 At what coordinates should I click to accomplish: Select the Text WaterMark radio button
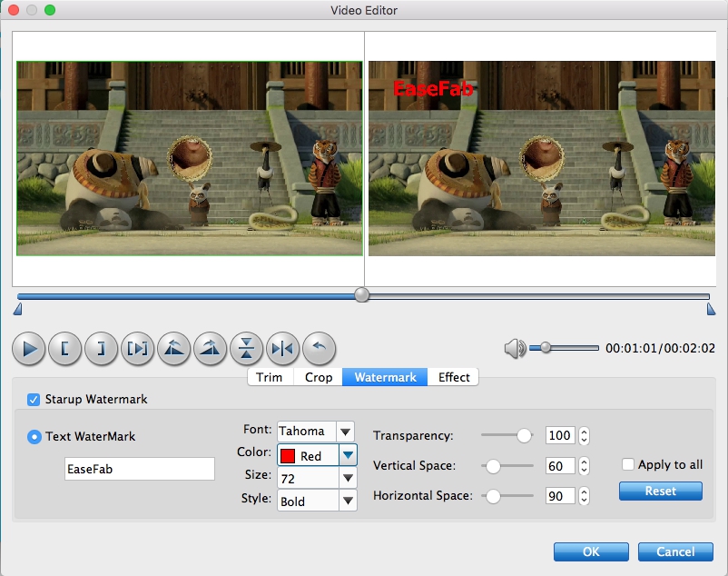coord(34,437)
